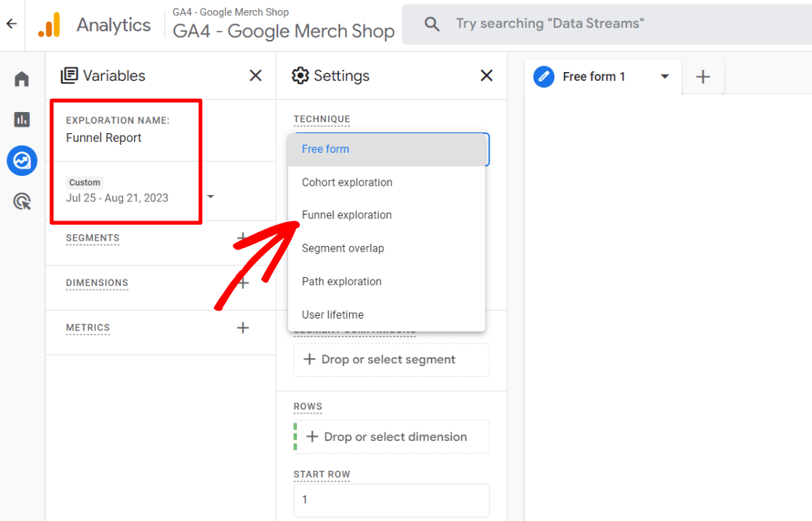Add a new exploration tab
The width and height of the screenshot is (812, 521).
(703, 77)
